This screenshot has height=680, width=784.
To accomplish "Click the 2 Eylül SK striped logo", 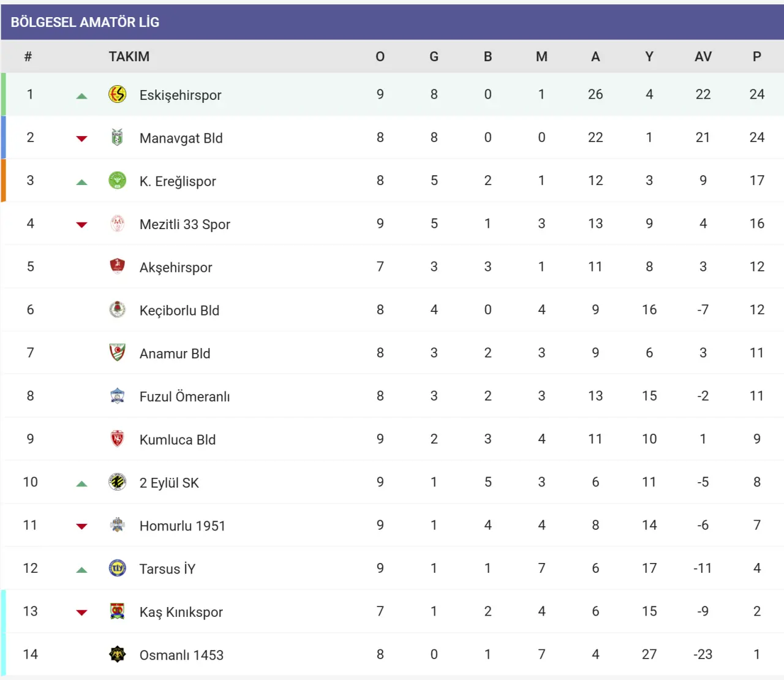I will pos(117,482).
